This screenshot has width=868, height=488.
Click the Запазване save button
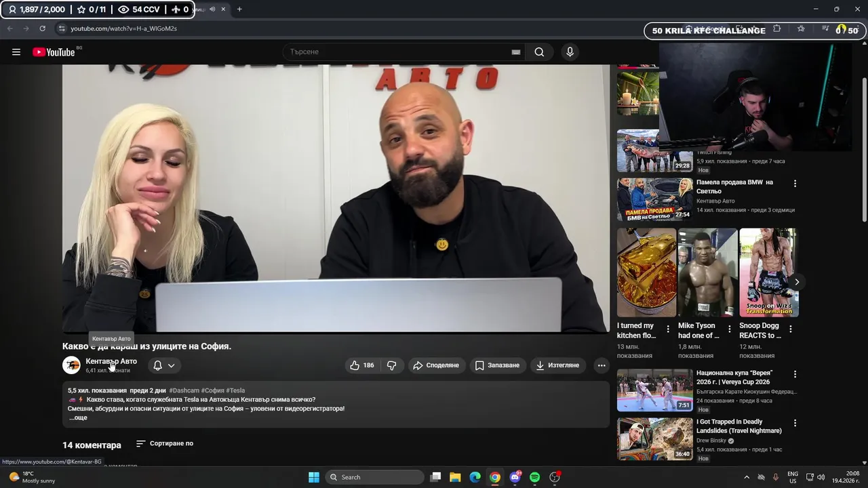coord(497,365)
